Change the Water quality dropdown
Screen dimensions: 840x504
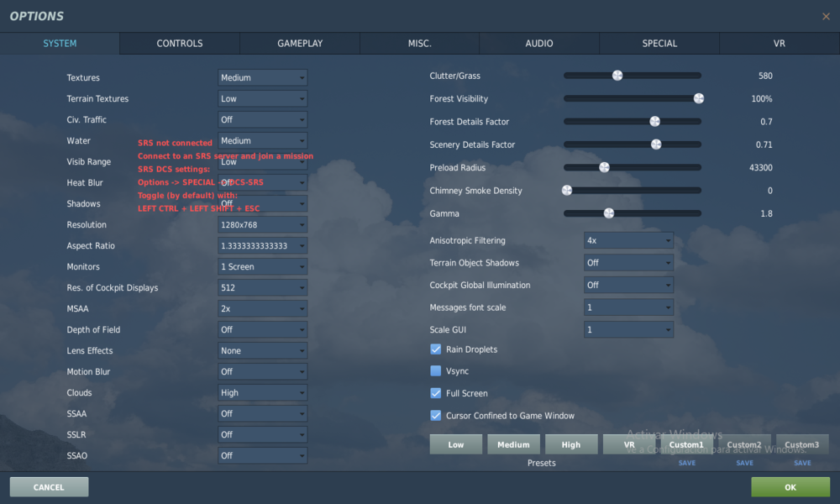point(262,140)
